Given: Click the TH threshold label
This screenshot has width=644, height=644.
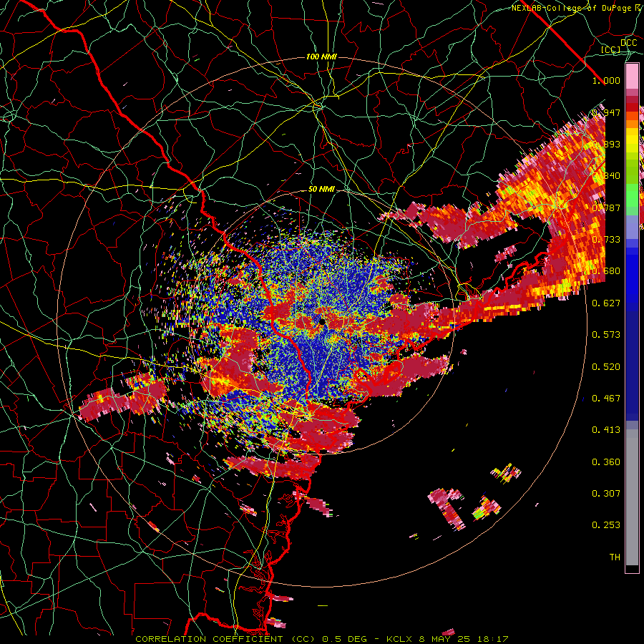Looking at the screenshot, I should (615, 557).
